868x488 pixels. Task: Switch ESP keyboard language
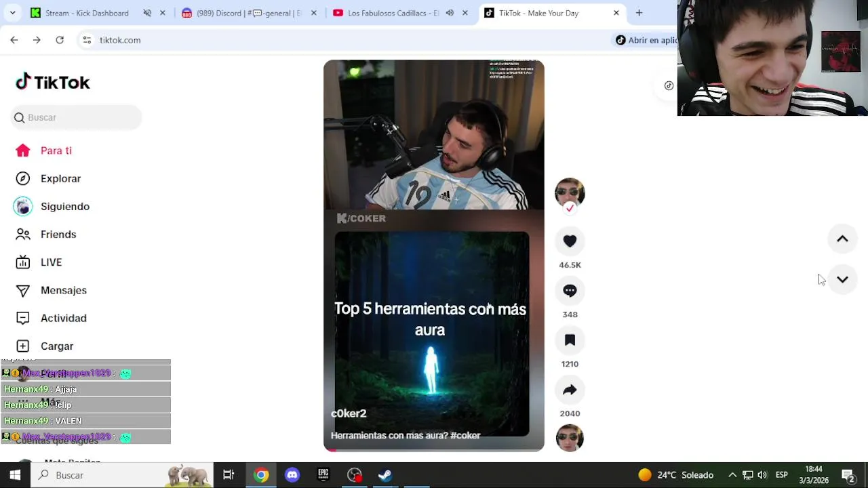[x=781, y=475]
